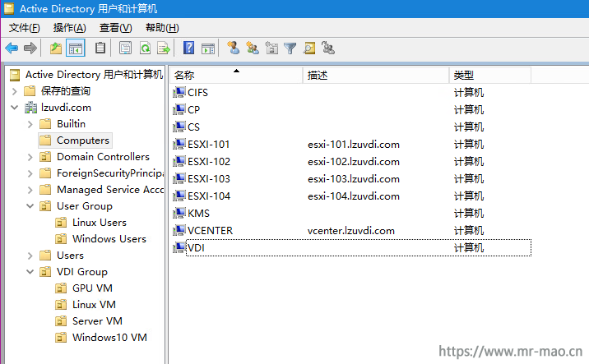Click the OU icon beside GPU VM
This screenshot has width=589, height=364.
(61, 288)
